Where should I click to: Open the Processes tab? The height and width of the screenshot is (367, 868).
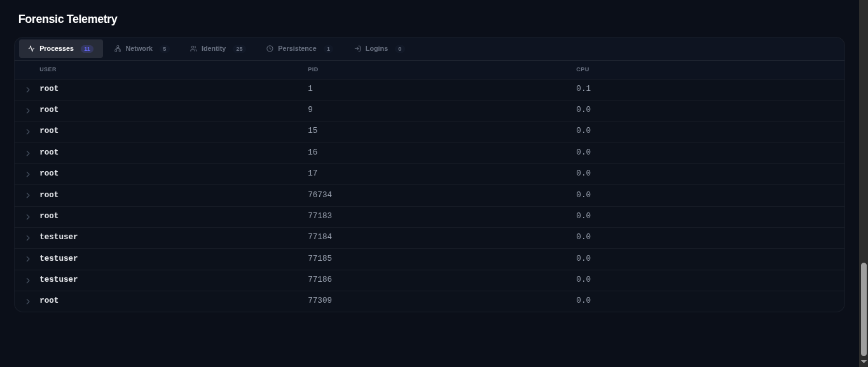[x=61, y=48]
